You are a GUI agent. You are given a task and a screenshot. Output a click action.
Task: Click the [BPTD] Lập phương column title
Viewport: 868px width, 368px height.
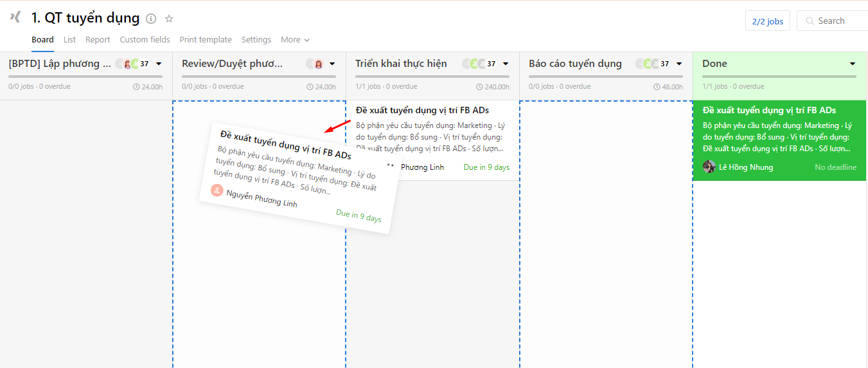(59, 64)
